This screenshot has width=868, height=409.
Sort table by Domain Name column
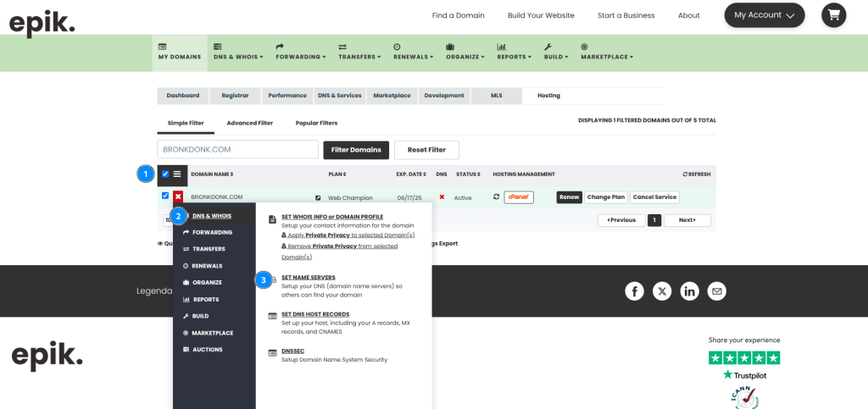tap(212, 174)
